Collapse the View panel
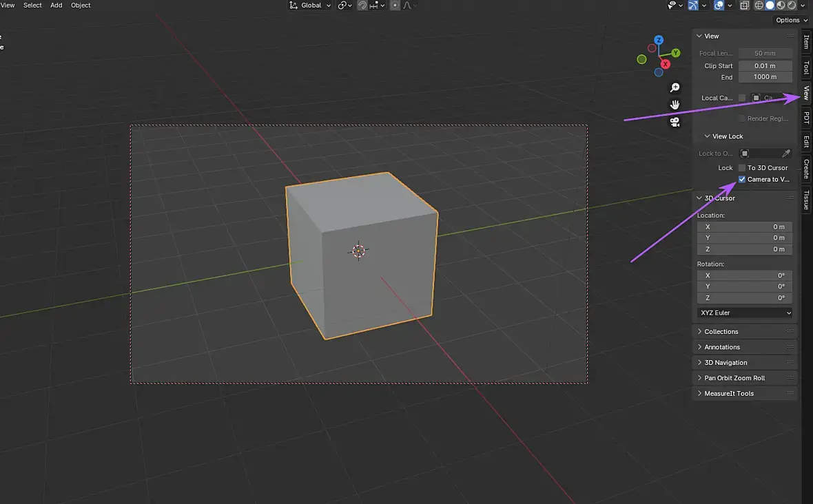Image resolution: width=813 pixels, height=504 pixels. [699, 36]
